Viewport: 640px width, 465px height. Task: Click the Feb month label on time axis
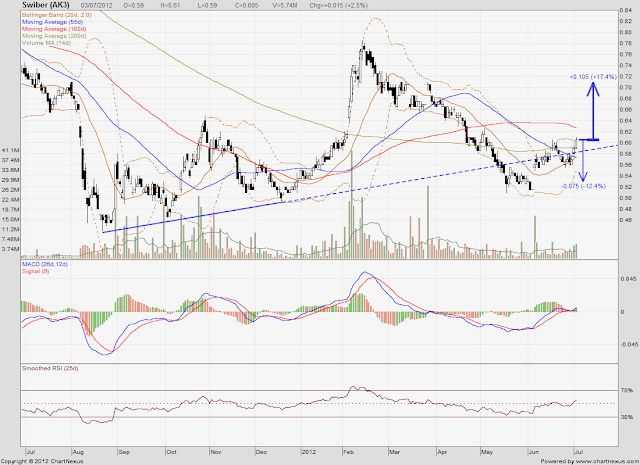pyautogui.click(x=348, y=452)
